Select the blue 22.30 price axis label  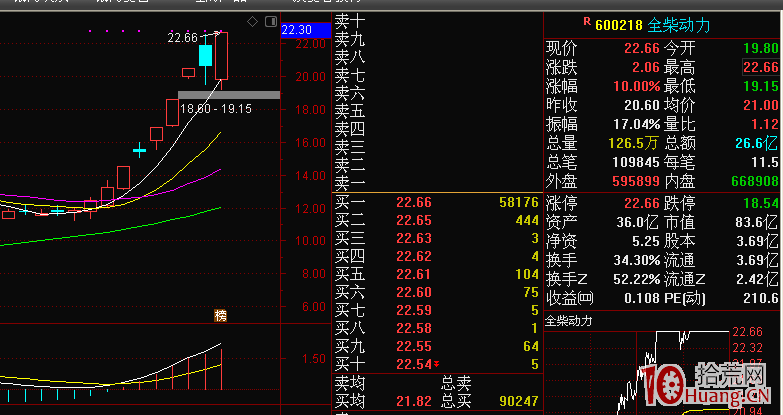pos(306,30)
